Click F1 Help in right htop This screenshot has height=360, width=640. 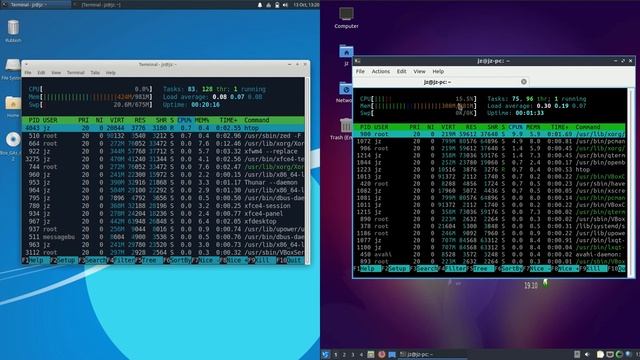pyautogui.click(x=367, y=269)
